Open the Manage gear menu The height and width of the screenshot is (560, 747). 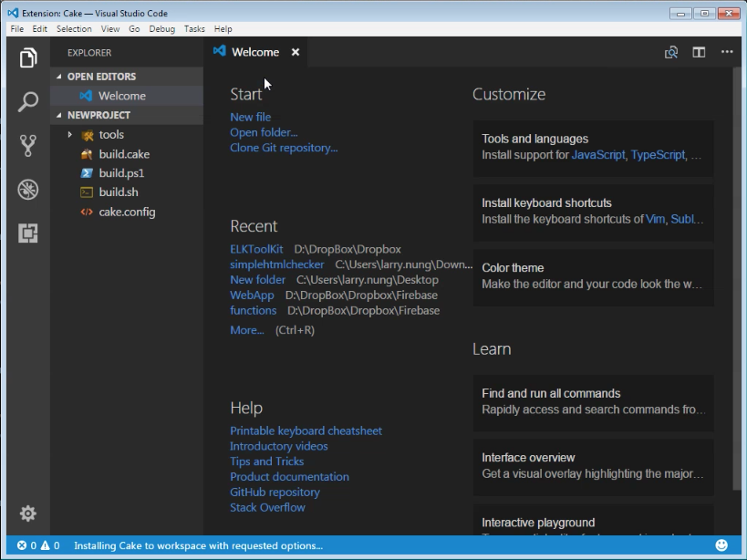[x=28, y=513]
